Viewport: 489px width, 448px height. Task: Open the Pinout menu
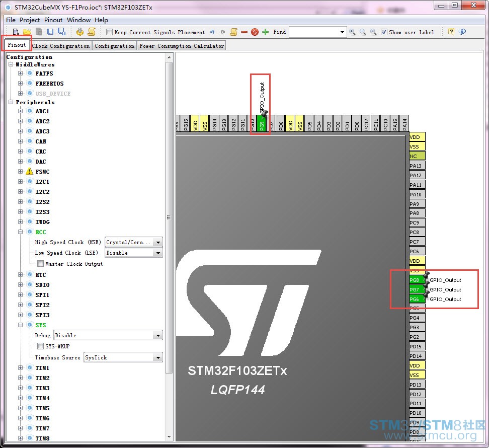(53, 20)
